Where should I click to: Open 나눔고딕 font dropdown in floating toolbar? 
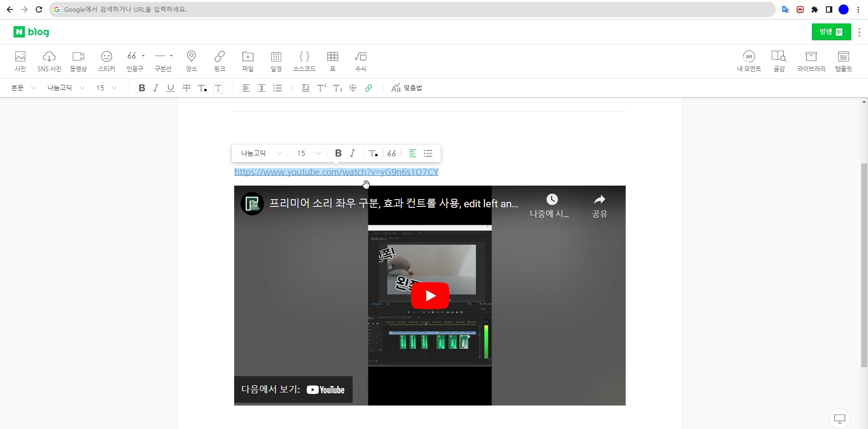pyautogui.click(x=261, y=154)
